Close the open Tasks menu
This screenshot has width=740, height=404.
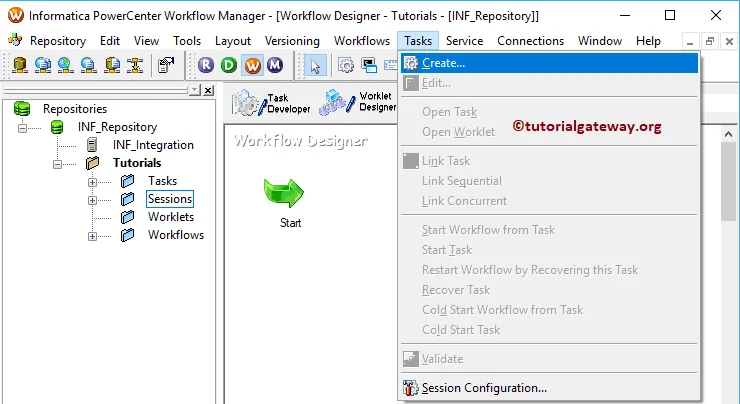[x=418, y=41]
